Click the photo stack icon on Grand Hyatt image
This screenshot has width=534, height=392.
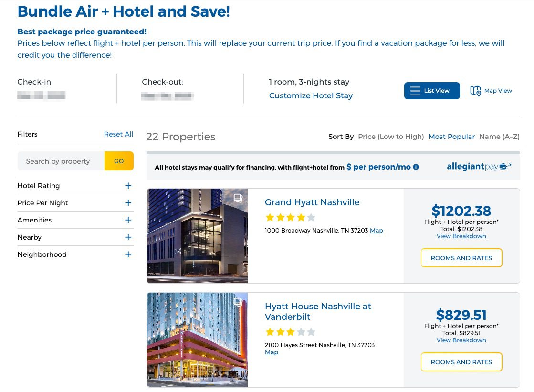point(238,198)
